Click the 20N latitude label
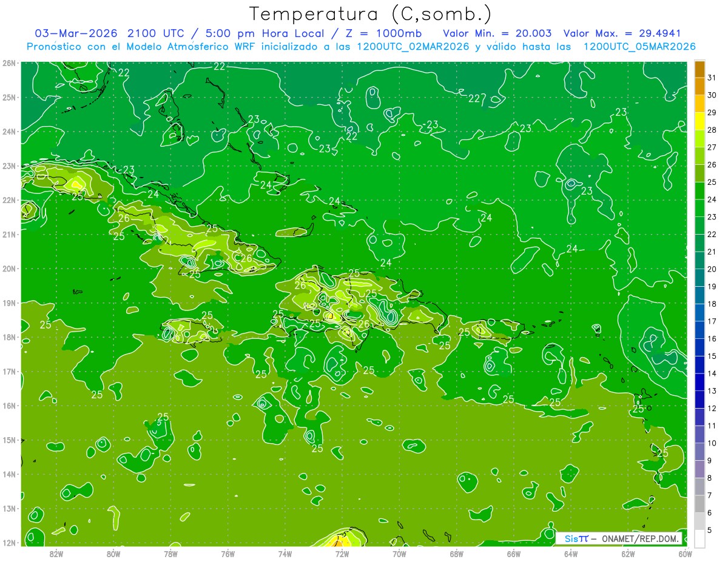728x562 pixels. (x=9, y=269)
